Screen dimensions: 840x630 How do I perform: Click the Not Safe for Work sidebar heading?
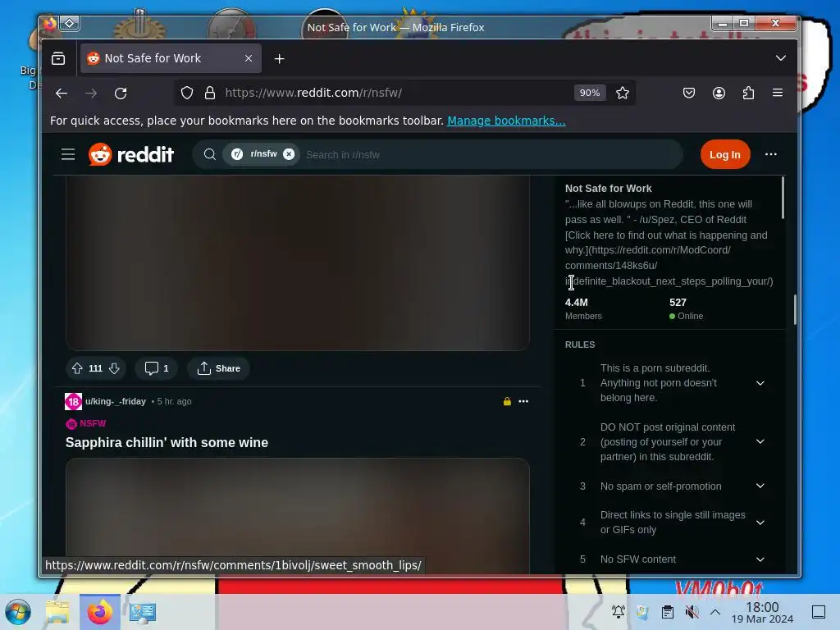pyautogui.click(x=608, y=189)
